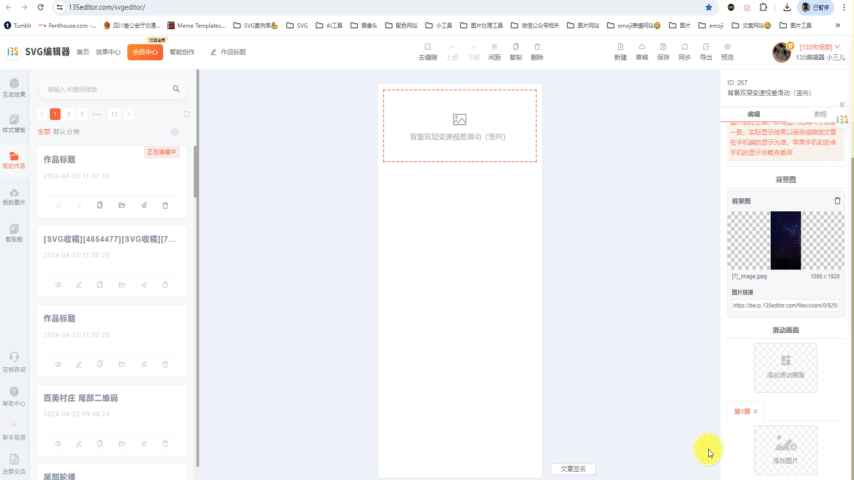Image resolution: width=854 pixels, height=480 pixels.
Task: Open 剪贴板 sidebar panel
Action: pos(14,233)
